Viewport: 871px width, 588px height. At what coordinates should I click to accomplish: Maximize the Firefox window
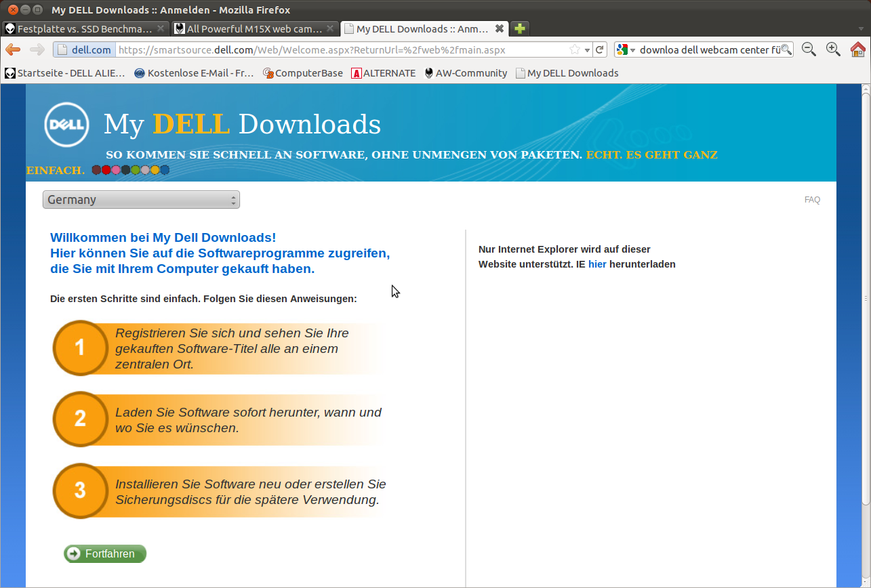[37, 9]
